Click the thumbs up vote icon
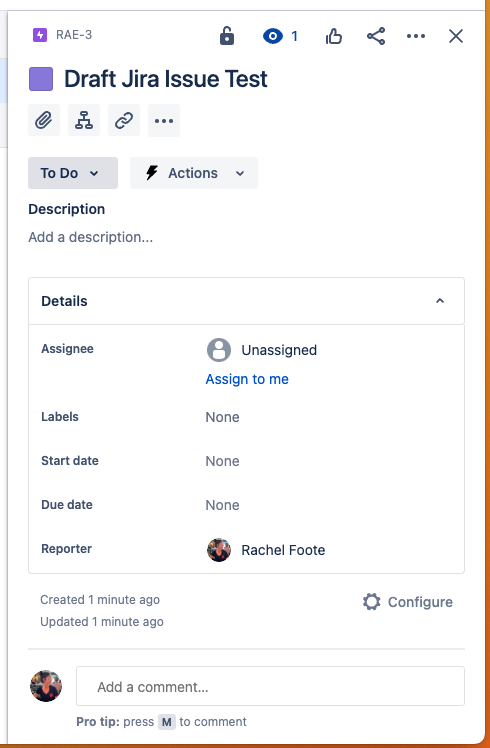Image resolution: width=490 pixels, height=748 pixels. pyautogui.click(x=334, y=36)
